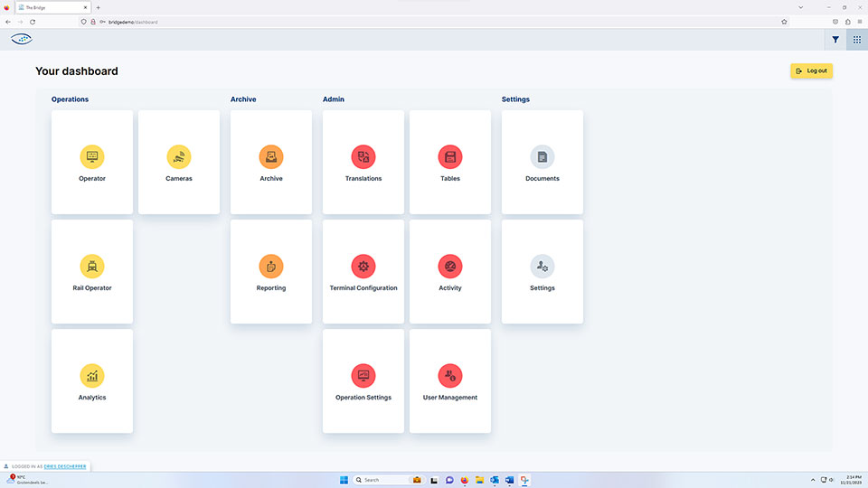Open the Archive icon tile
This screenshot has height=488, width=868.
point(271,156)
